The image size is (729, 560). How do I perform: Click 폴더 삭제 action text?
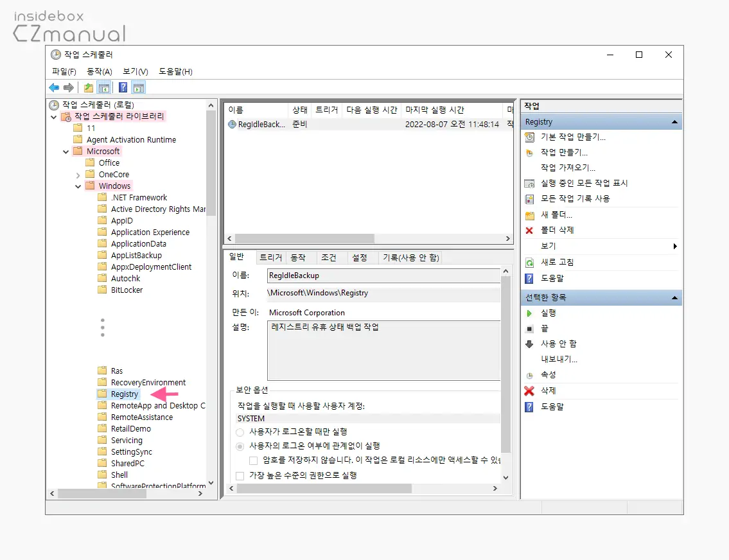coord(557,230)
